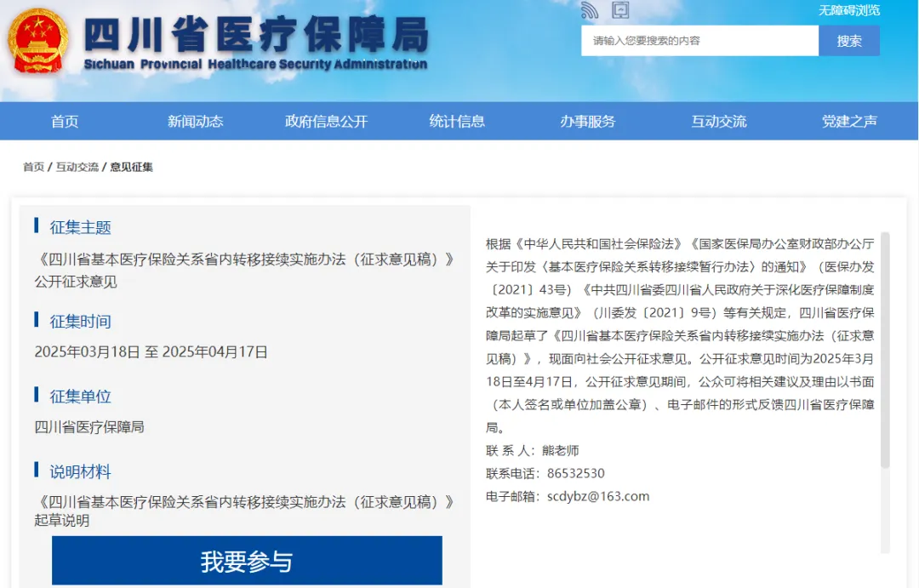919x588 pixels.
Task: Click the 征集主题 section heading
Action: 80,227
